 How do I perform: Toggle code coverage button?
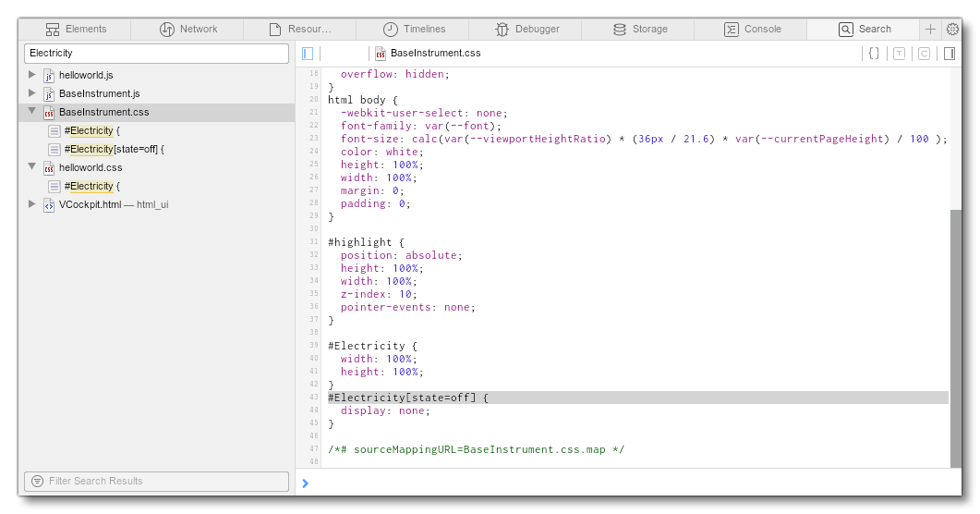(924, 53)
